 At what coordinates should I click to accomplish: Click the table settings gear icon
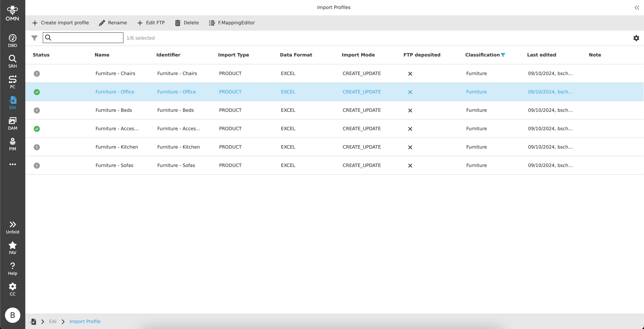pyautogui.click(x=636, y=38)
